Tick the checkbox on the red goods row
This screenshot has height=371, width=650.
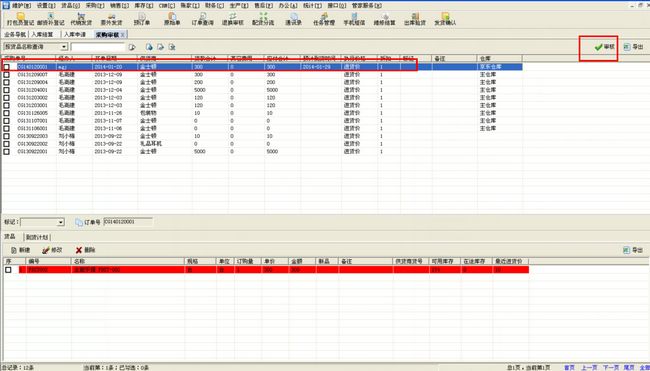[8, 270]
